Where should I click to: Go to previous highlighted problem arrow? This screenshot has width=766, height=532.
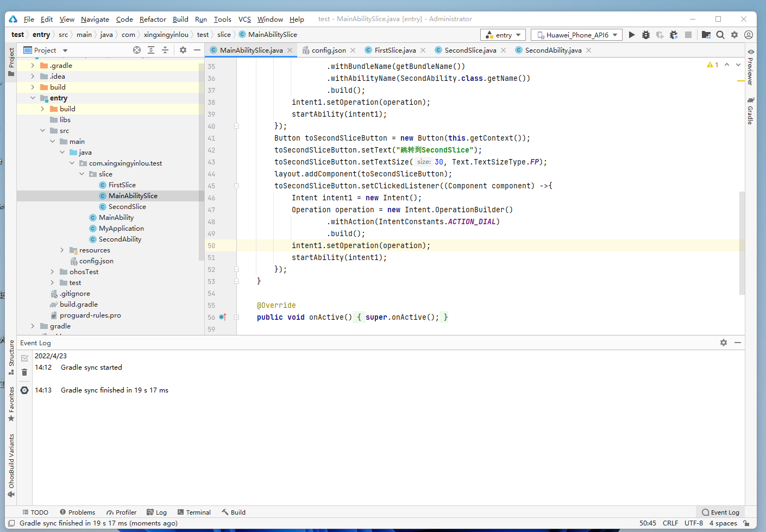[x=727, y=65]
